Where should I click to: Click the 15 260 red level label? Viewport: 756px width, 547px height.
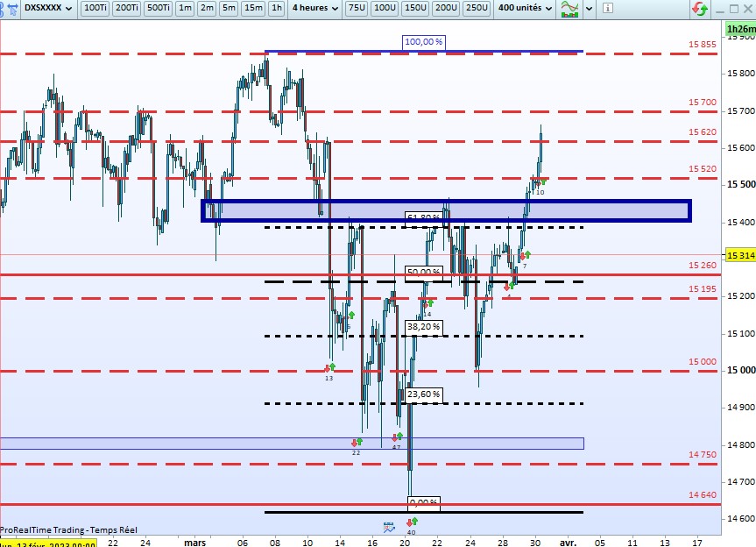(x=702, y=266)
